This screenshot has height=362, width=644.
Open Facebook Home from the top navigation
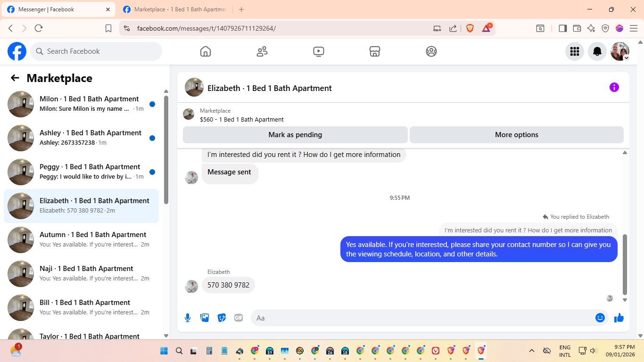click(206, 51)
